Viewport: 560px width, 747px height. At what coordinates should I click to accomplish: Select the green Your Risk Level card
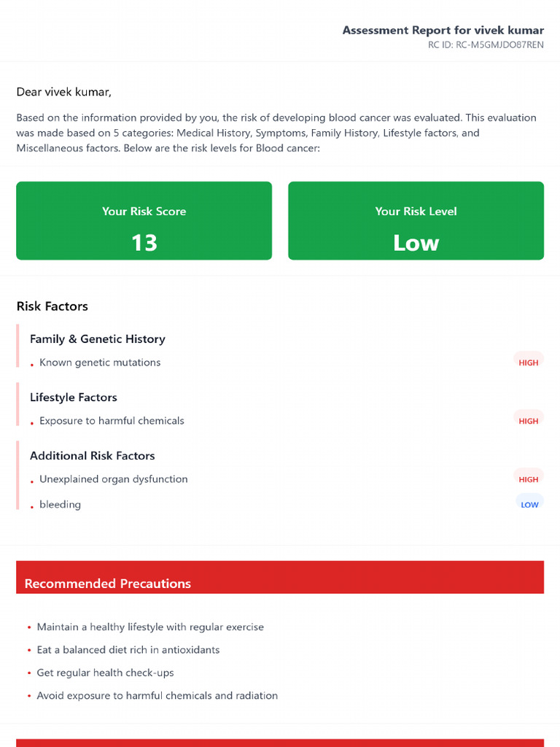click(x=416, y=220)
